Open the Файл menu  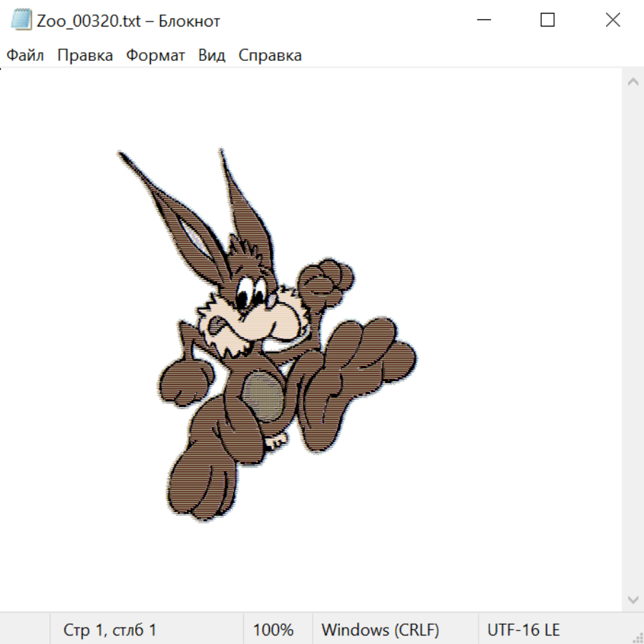(26, 56)
